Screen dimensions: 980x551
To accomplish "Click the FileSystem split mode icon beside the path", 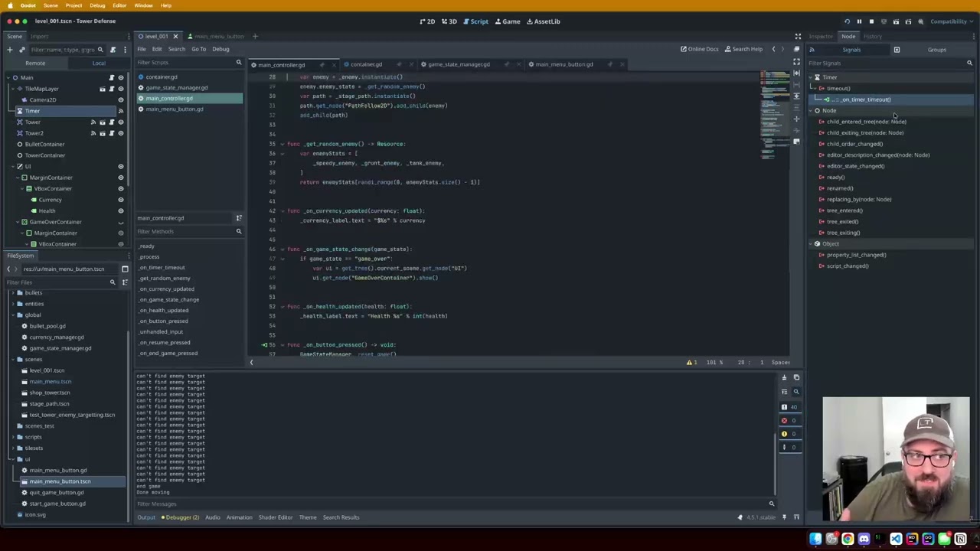I will [125, 269].
